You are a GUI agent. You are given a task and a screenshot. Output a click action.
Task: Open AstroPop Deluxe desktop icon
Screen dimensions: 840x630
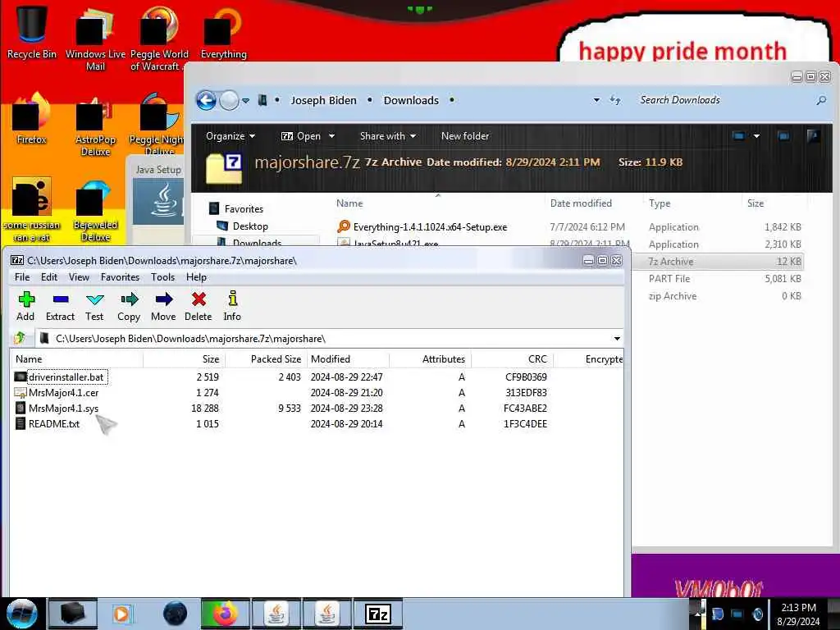tap(95, 126)
